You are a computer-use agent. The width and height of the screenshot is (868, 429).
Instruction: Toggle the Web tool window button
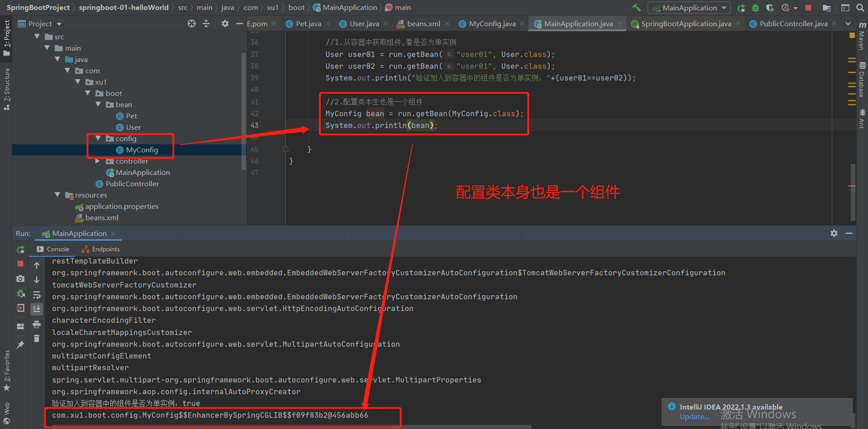pyautogui.click(x=6, y=413)
